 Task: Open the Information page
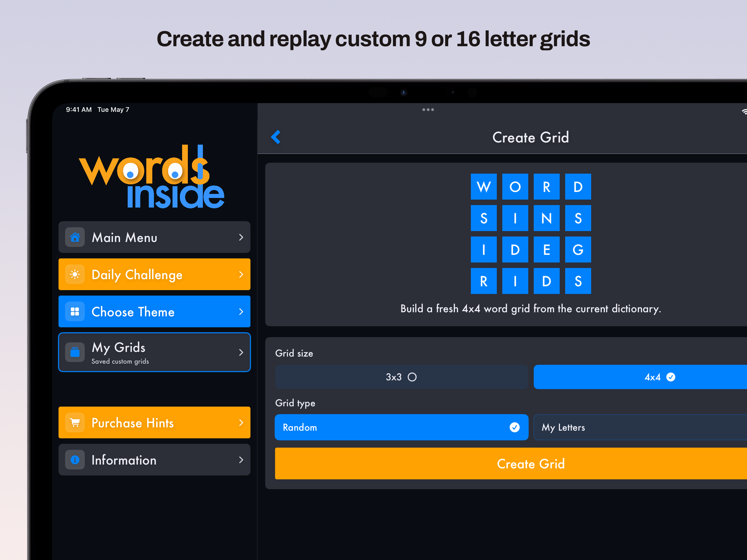tap(154, 460)
